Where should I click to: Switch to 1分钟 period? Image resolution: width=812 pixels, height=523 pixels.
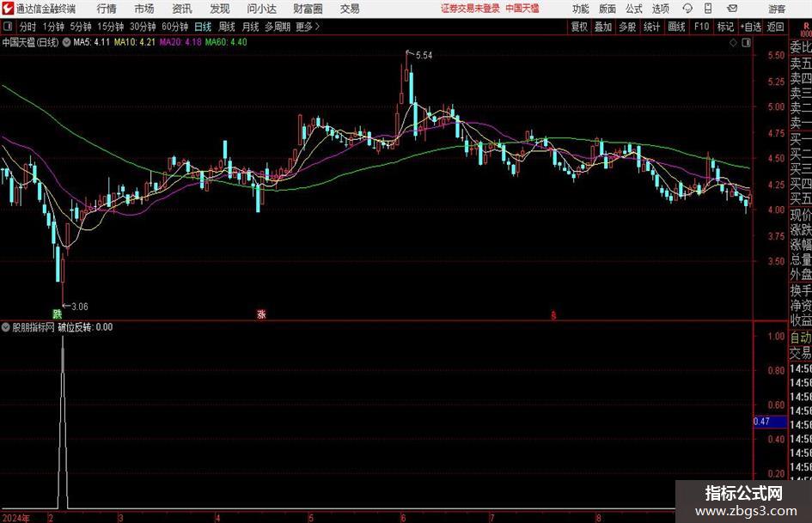click(53, 27)
